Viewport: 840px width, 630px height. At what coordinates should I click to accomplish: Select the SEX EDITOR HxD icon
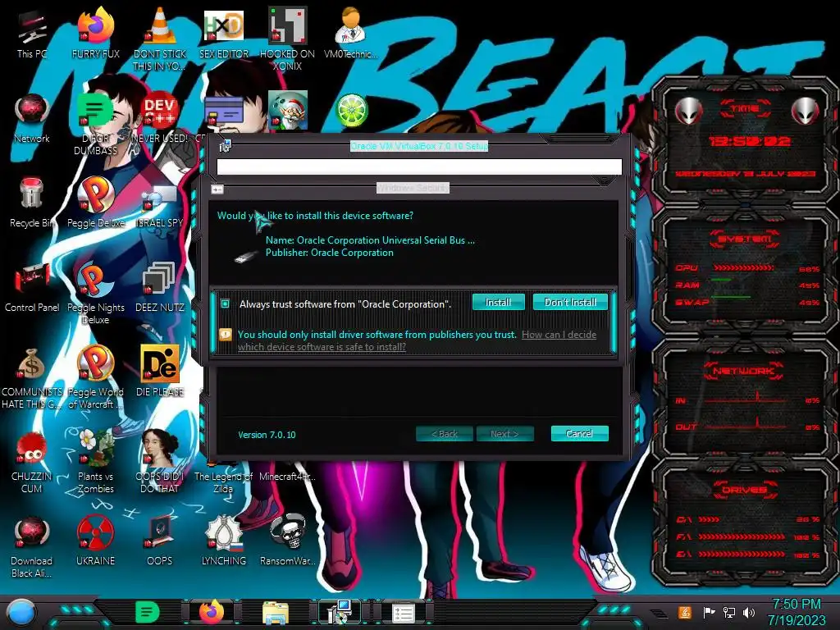[x=224, y=33]
